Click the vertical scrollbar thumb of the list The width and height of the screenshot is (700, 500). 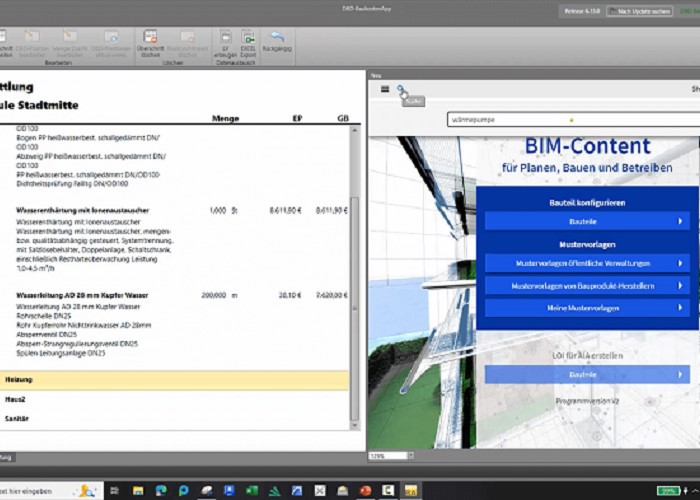[355, 308]
